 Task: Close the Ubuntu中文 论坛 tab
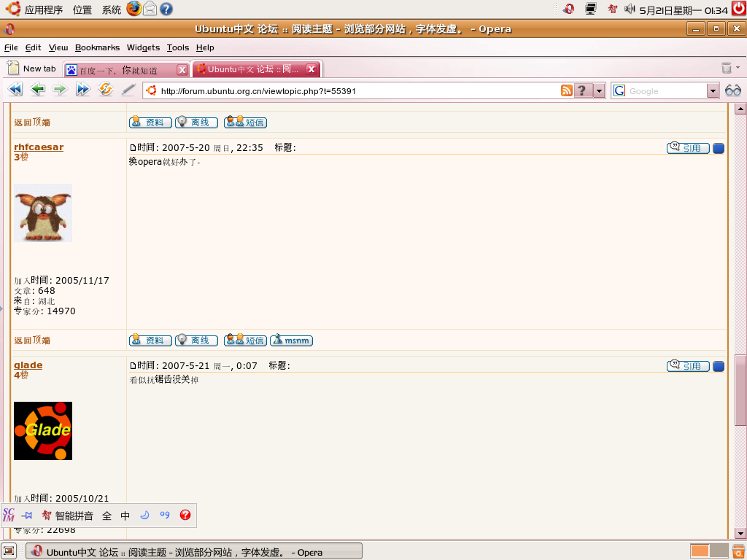pyautogui.click(x=311, y=69)
